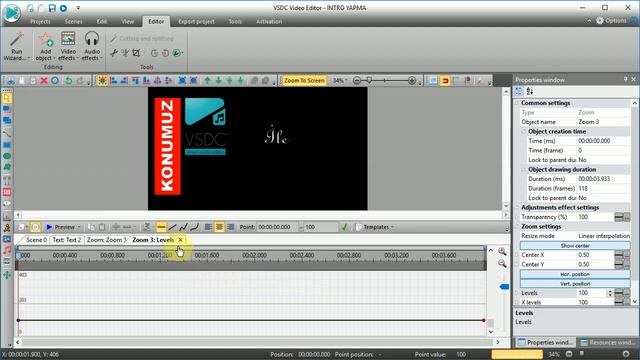Collapse the Object creation time group
640x360 pixels.
coord(524,131)
